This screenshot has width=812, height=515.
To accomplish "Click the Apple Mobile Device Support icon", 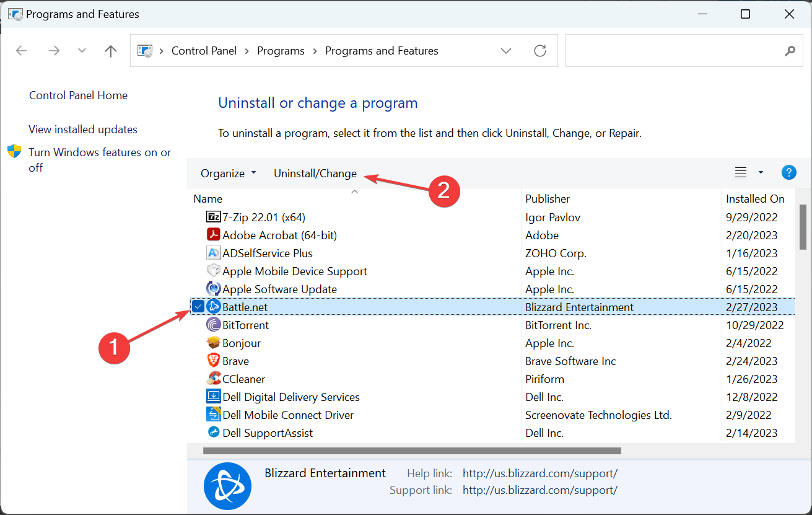I will (x=213, y=271).
